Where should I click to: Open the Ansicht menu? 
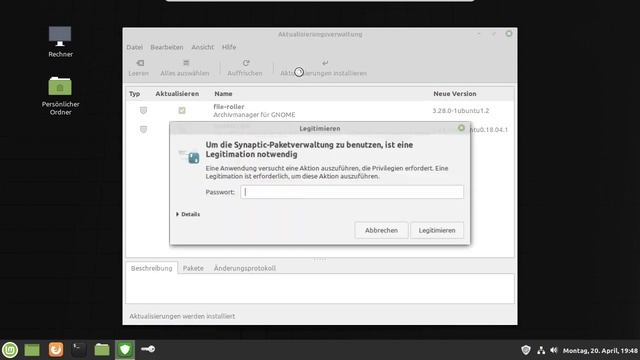(x=202, y=47)
